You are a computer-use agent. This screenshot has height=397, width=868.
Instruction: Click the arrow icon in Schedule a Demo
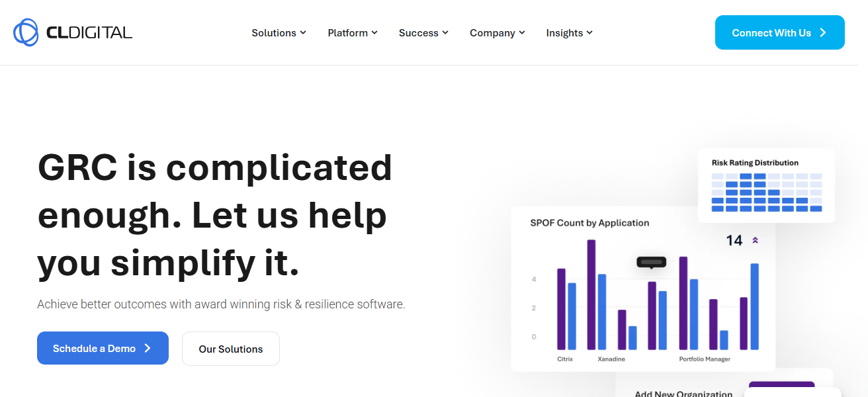pyautogui.click(x=148, y=349)
